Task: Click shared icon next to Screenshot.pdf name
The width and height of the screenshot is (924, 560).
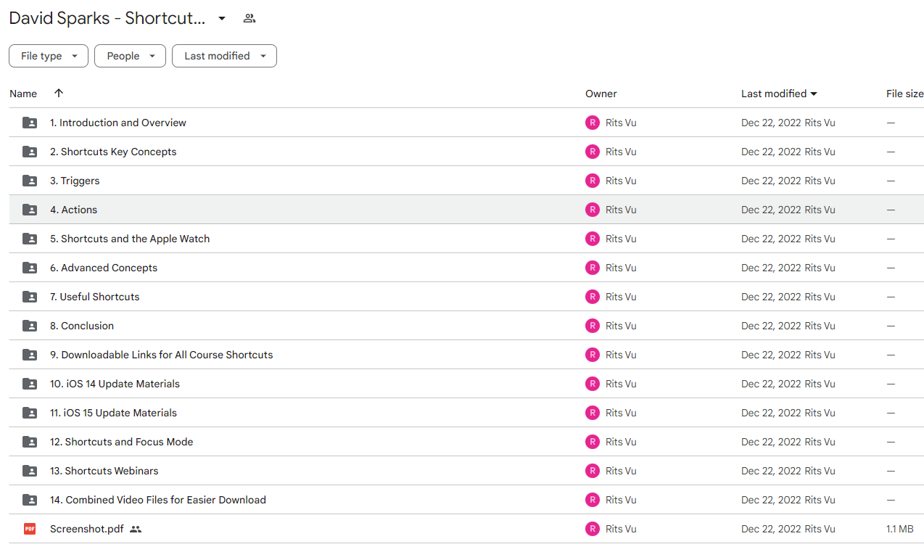Action: tap(136, 529)
